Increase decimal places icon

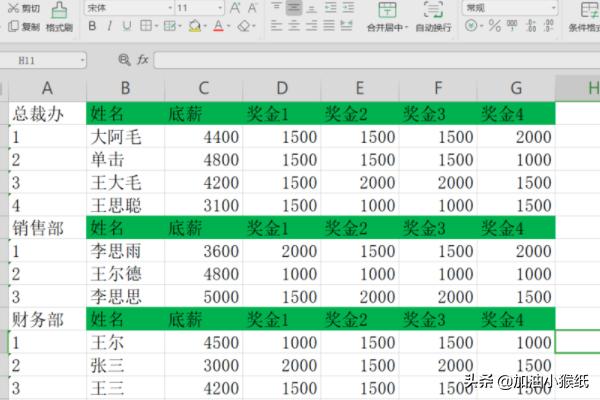[x=531, y=26]
